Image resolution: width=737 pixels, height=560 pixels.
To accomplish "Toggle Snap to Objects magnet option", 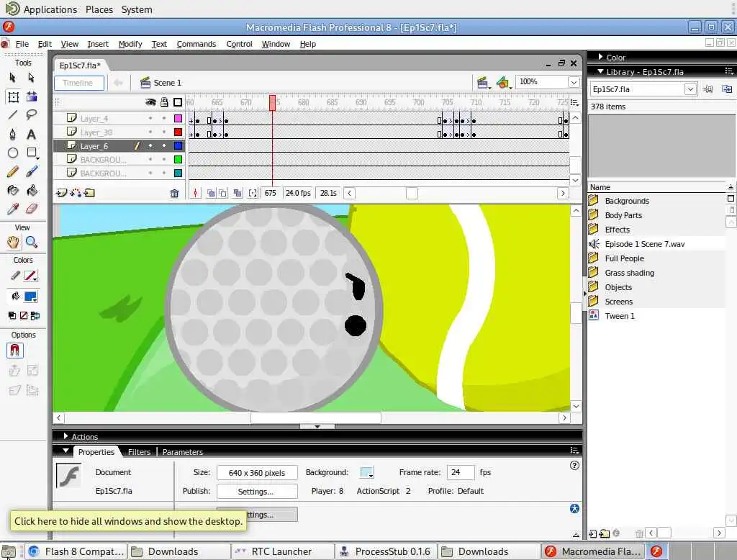I will tap(14, 351).
